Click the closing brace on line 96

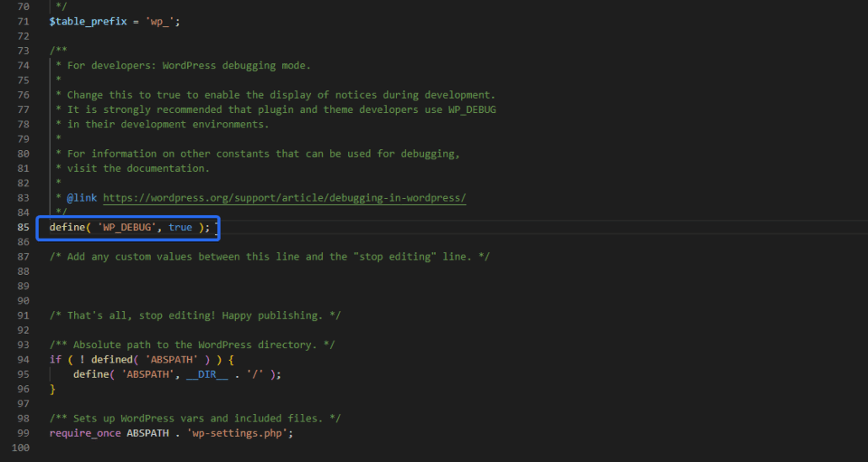coord(52,389)
